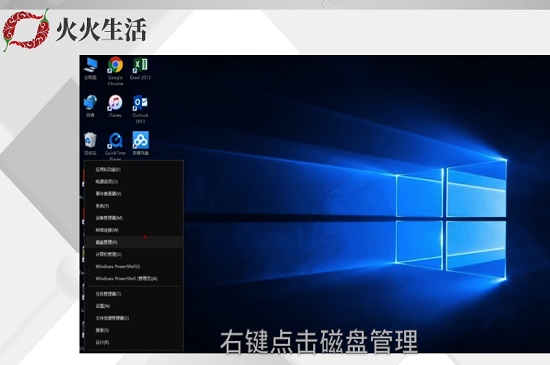Choose Settings (设置) in the context menu
This screenshot has width=550, height=365.
point(134,306)
